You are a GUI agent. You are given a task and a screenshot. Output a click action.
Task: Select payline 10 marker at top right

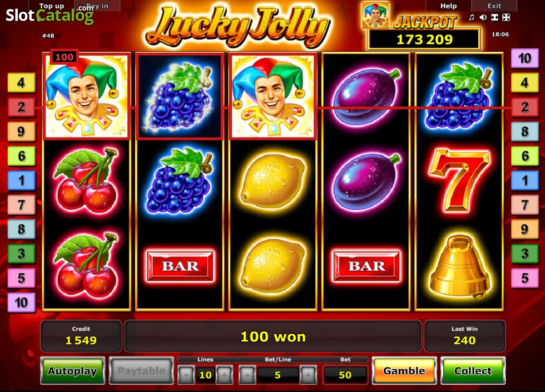(525, 58)
